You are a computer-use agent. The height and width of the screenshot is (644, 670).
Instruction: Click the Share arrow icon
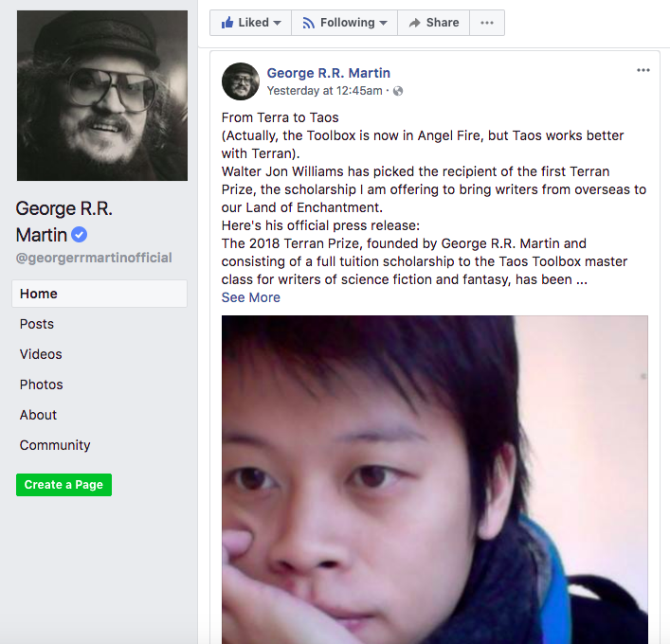(414, 23)
